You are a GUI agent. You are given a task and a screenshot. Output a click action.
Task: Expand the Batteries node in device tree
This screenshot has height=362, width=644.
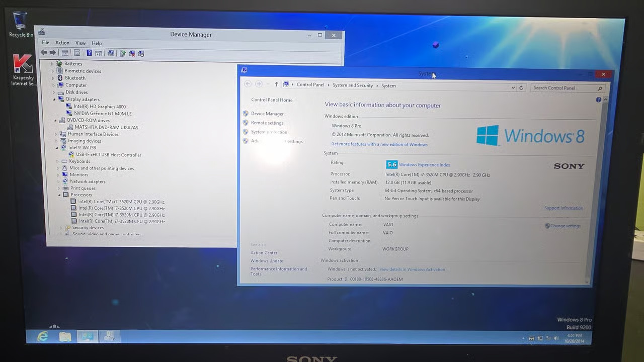click(x=52, y=64)
